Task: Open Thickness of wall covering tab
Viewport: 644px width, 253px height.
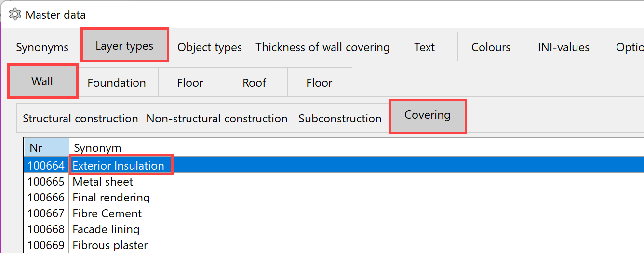Action: (x=322, y=47)
